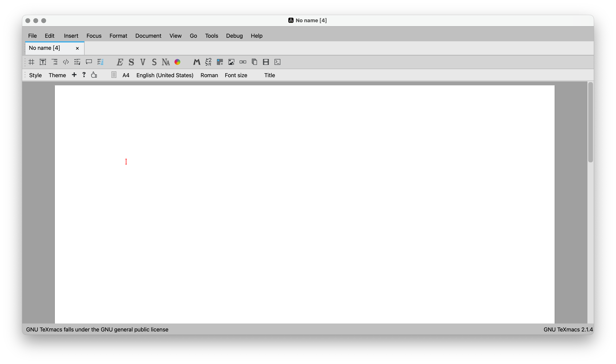Click the strong 'S' bold icon
Screen dimensions: 616x364
tap(131, 62)
